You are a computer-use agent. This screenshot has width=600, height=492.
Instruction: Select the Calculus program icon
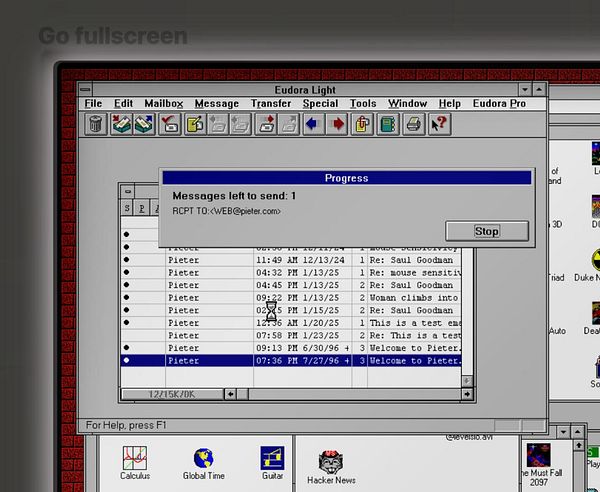pyautogui.click(x=135, y=463)
